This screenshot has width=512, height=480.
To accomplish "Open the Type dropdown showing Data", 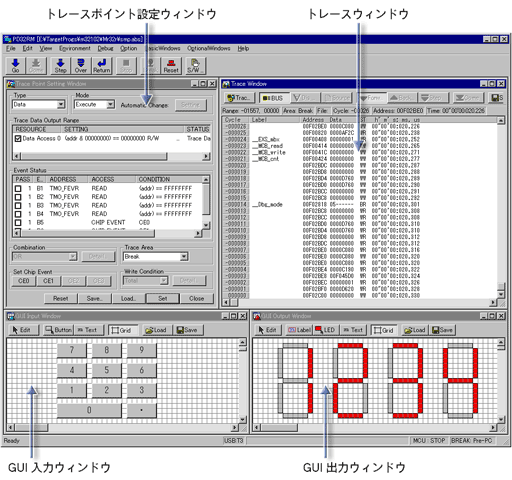I will point(61,105).
